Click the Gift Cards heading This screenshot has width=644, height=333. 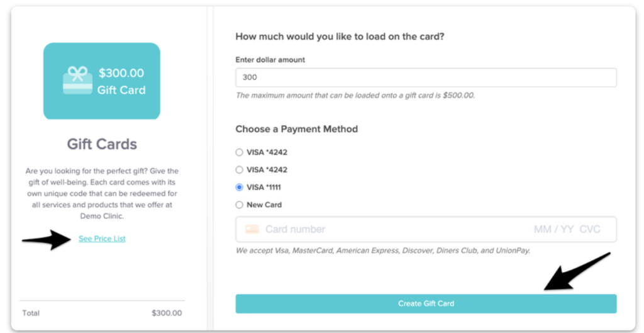(x=102, y=144)
